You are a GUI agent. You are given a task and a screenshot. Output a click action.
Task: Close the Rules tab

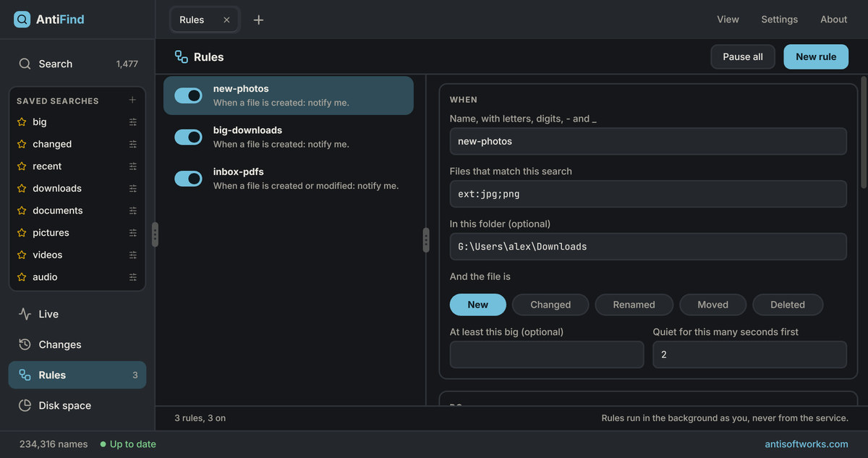[226, 20]
